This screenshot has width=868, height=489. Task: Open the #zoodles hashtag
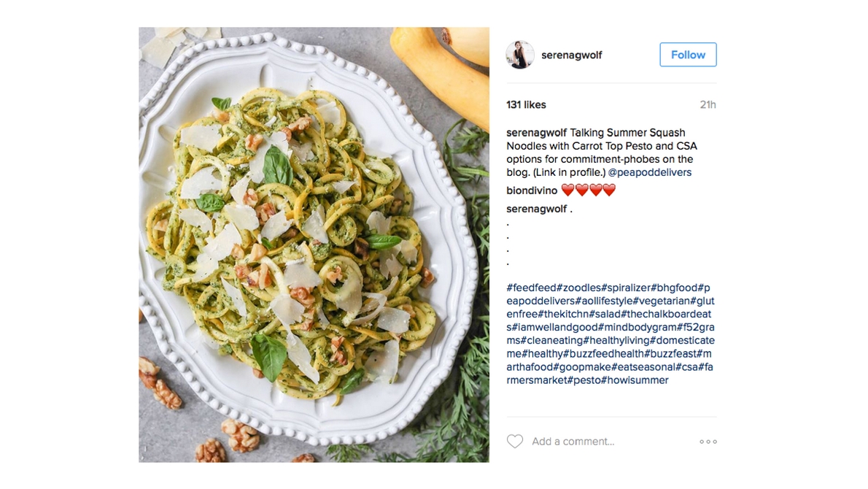(579, 288)
